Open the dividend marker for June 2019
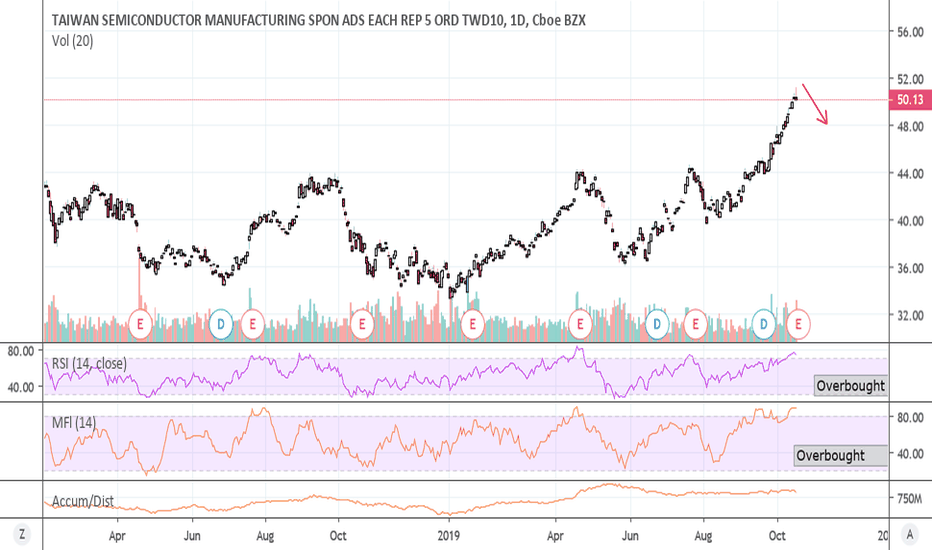 657,324
